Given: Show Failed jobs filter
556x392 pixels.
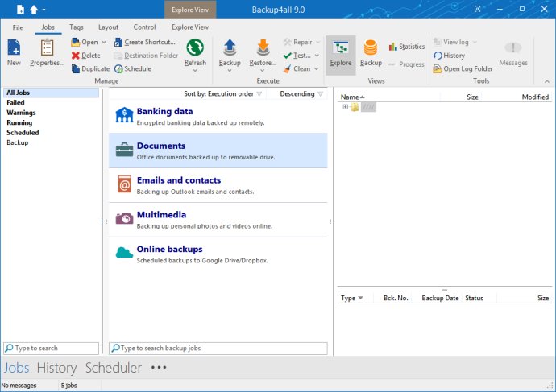Looking at the screenshot, I should (x=15, y=103).
